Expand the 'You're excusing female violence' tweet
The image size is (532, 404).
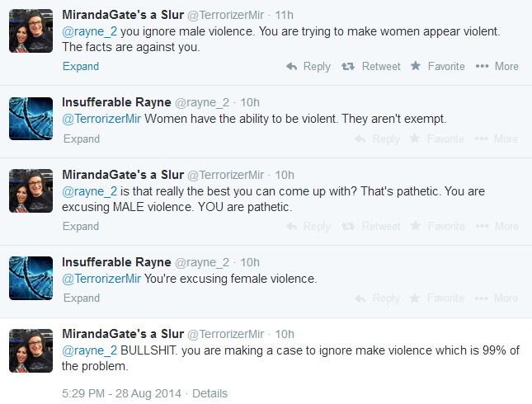tap(81, 298)
